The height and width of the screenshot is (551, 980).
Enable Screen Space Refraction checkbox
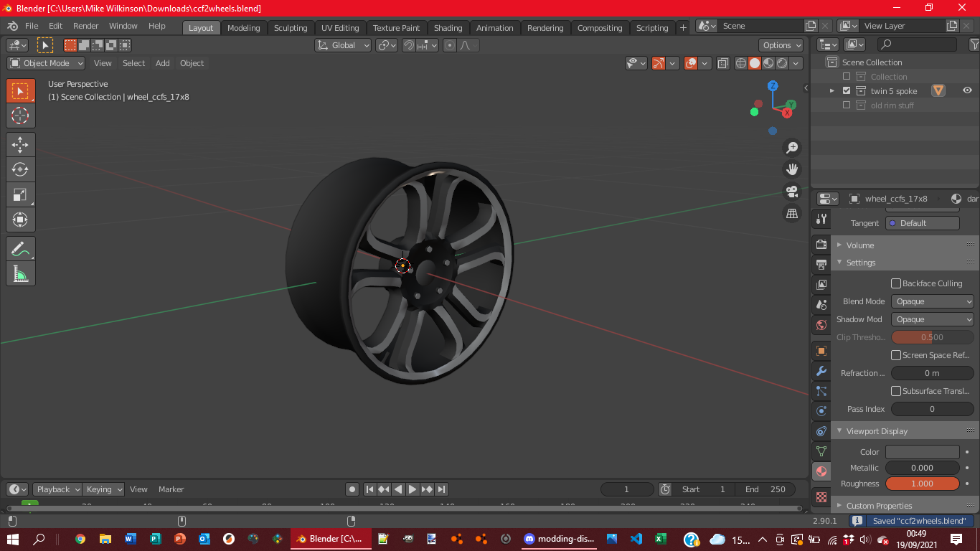896,355
